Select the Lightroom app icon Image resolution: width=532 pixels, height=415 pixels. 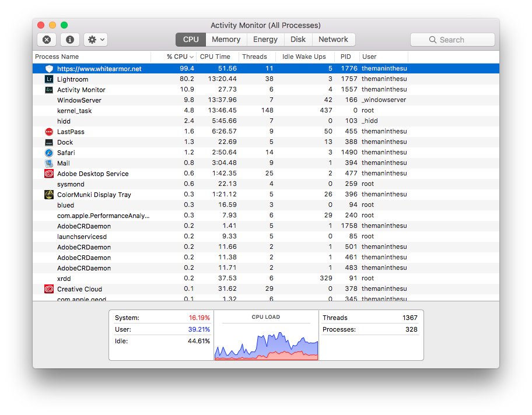point(49,79)
